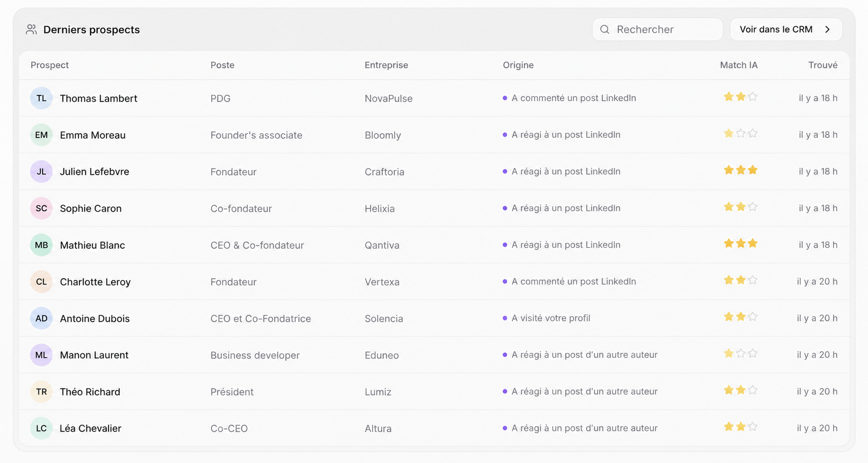Click the ML avatar for Manon Laurent
Viewport: 868px width, 463px height.
point(41,355)
